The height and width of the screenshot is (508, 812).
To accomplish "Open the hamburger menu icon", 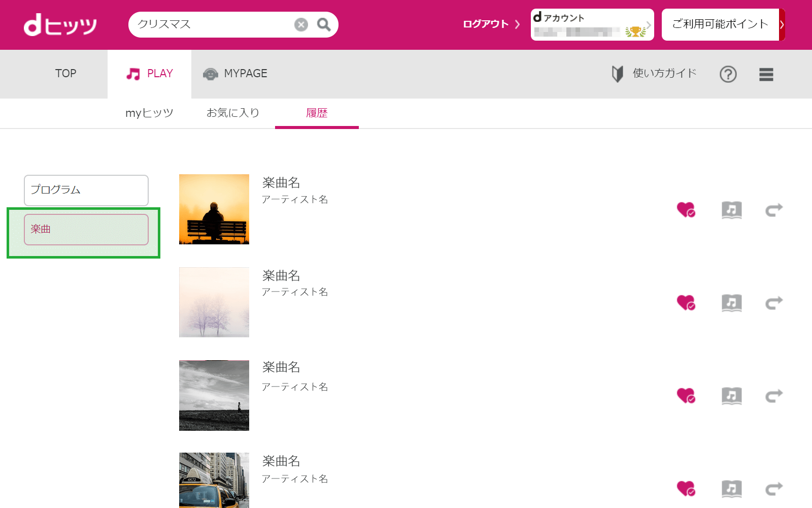I will tap(766, 75).
